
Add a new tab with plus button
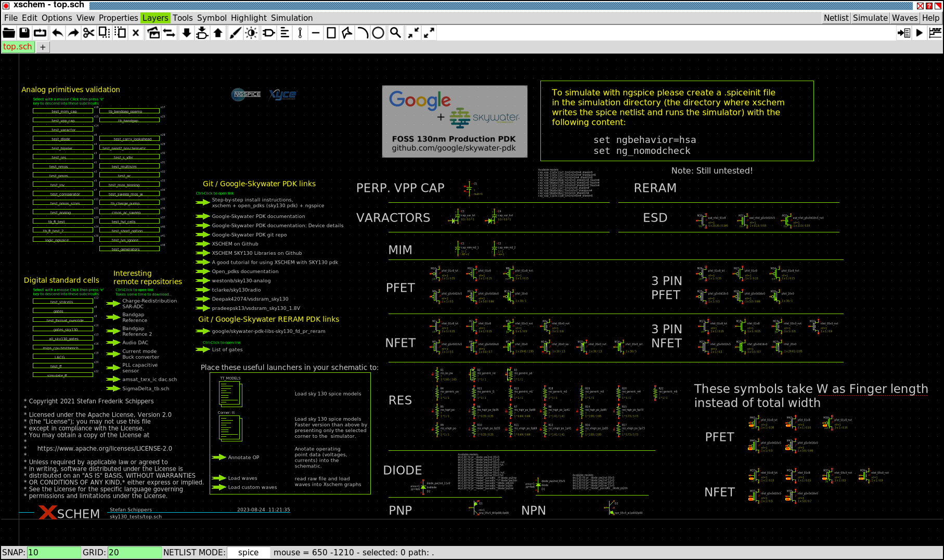click(x=43, y=47)
